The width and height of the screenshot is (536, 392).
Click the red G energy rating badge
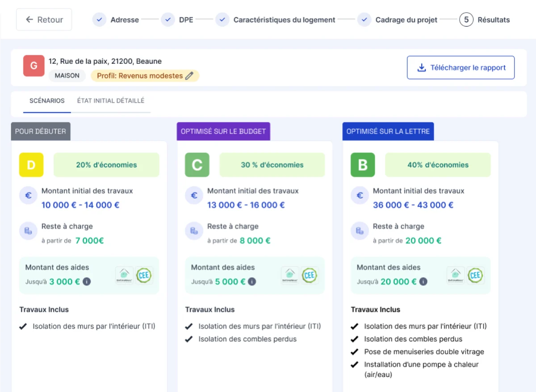pos(33,66)
